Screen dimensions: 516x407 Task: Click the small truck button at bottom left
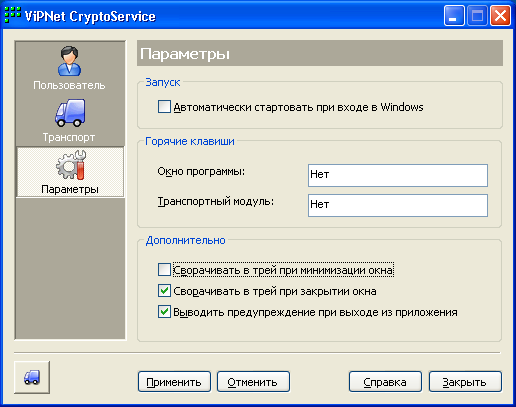pos(32,377)
